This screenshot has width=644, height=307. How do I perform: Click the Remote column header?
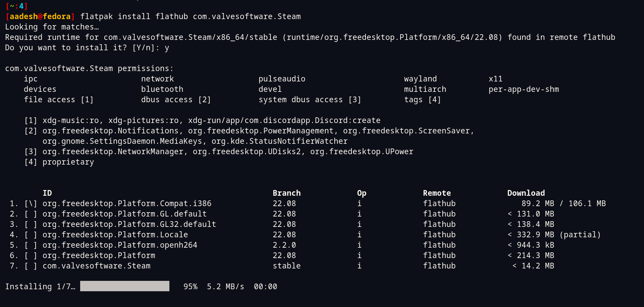pos(437,193)
